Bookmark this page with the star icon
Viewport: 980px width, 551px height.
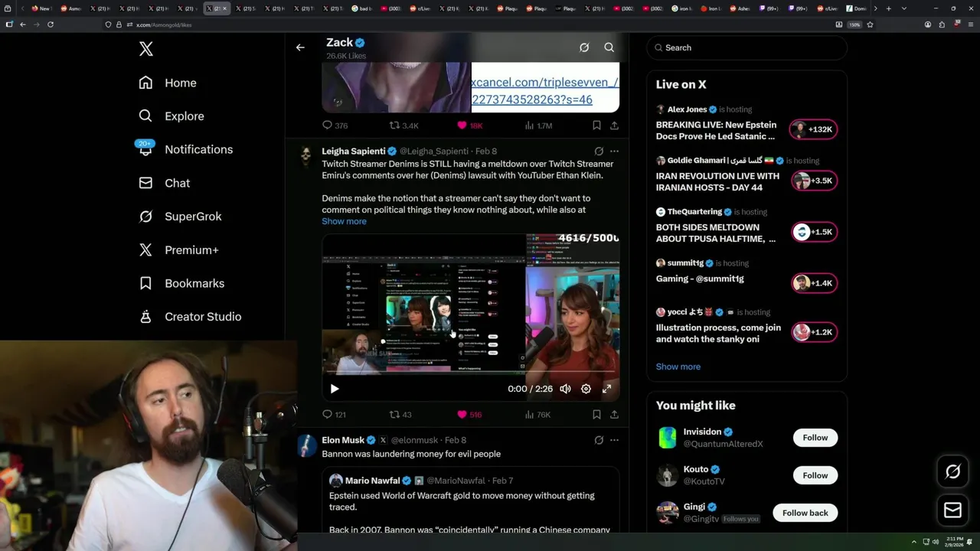pos(870,24)
